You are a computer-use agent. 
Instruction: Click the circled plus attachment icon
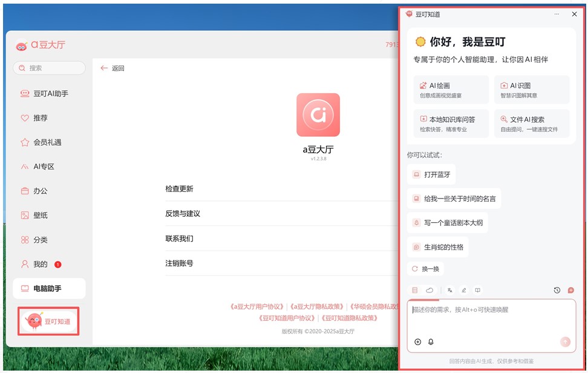coord(417,342)
